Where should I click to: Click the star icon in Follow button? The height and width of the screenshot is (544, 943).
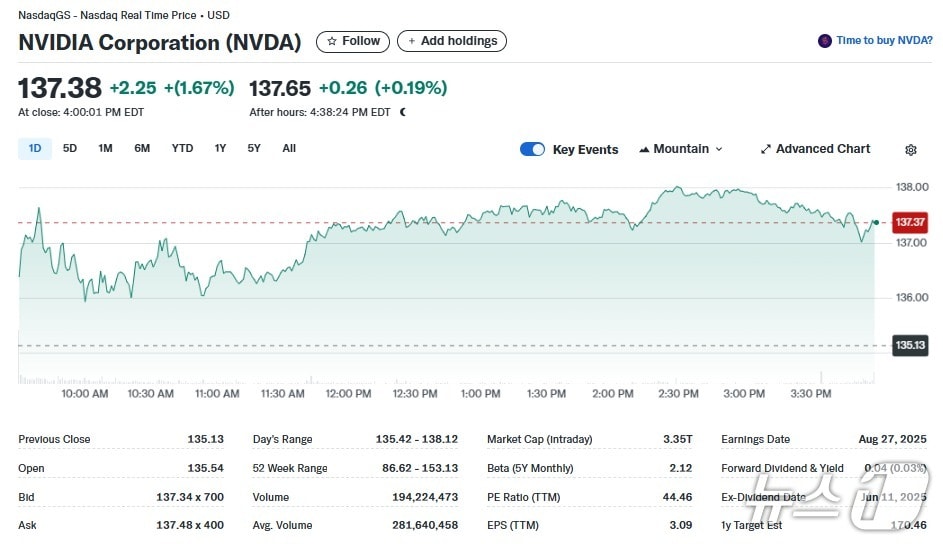tap(332, 41)
